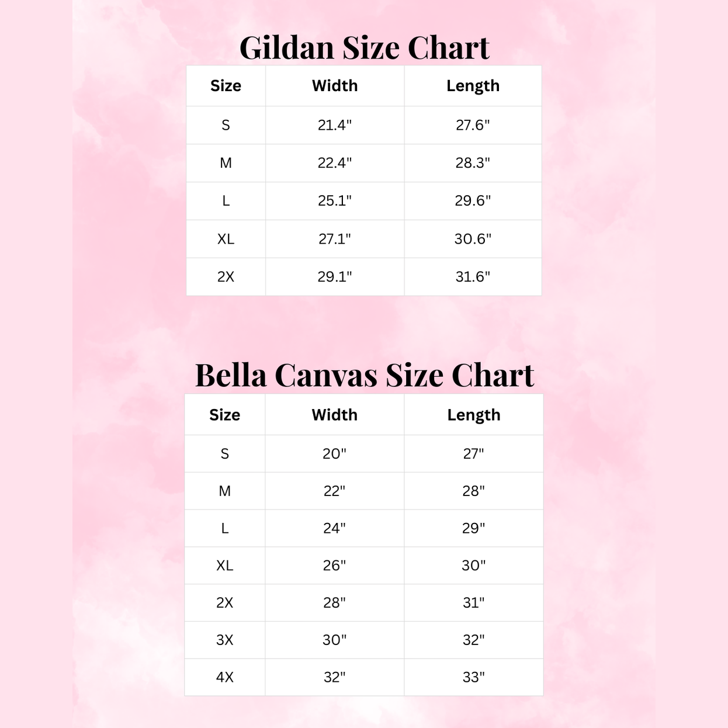Viewport: 728px width, 728px height.
Task: Select the Gildan 30.6" length cell
Action: tap(473, 239)
